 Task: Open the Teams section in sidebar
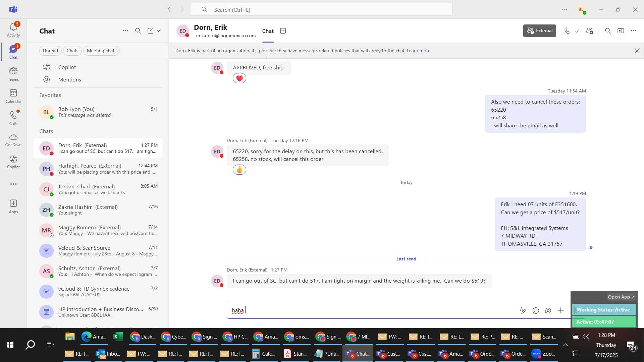pyautogui.click(x=13, y=74)
